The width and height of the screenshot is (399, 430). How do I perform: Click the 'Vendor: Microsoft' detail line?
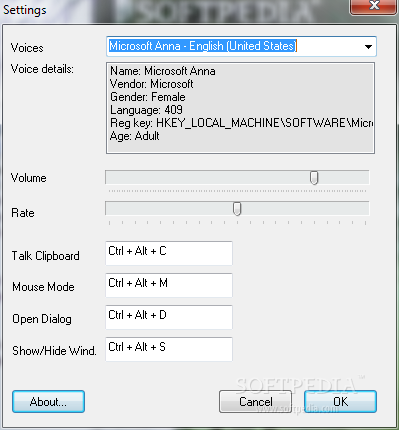click(x=152, y=84)
